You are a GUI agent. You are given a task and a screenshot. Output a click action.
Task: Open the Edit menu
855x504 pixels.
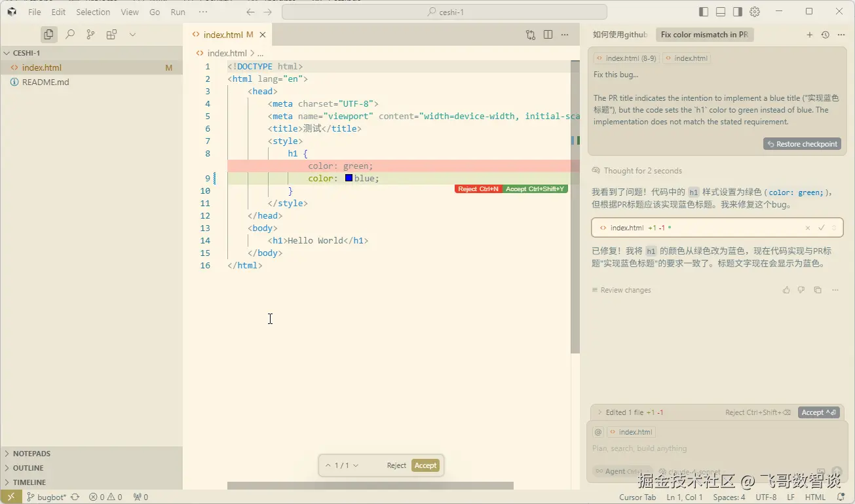[x=58, y=12]
